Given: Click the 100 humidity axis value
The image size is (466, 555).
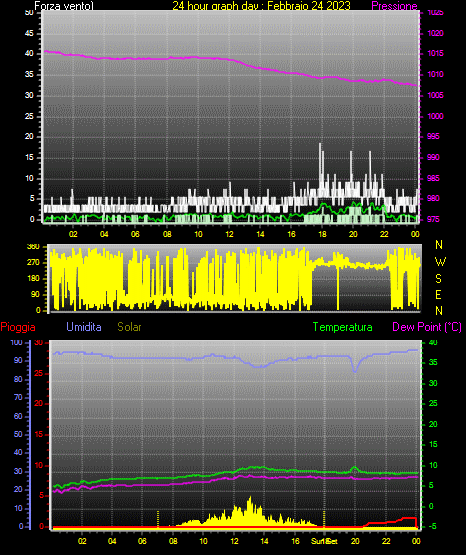Looking at the screenshot, I should coord(16,342).
